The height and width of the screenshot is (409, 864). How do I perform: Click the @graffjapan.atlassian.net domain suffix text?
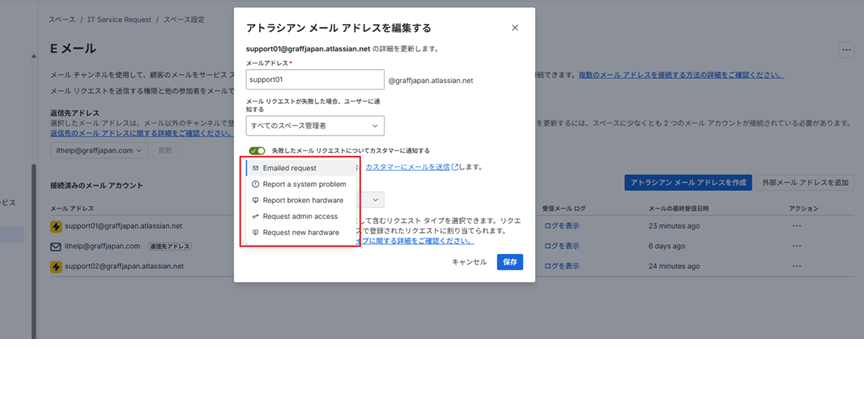(x=431, y=80)
